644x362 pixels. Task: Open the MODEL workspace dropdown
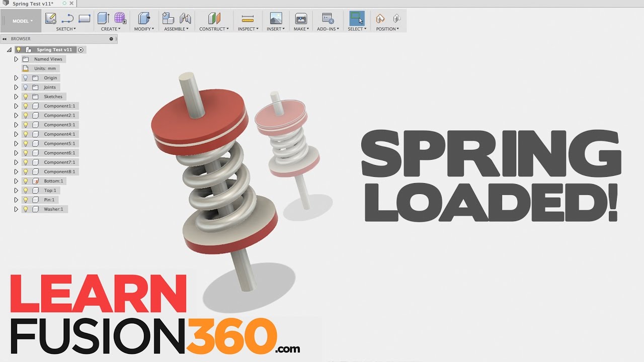tap(23, 21)
